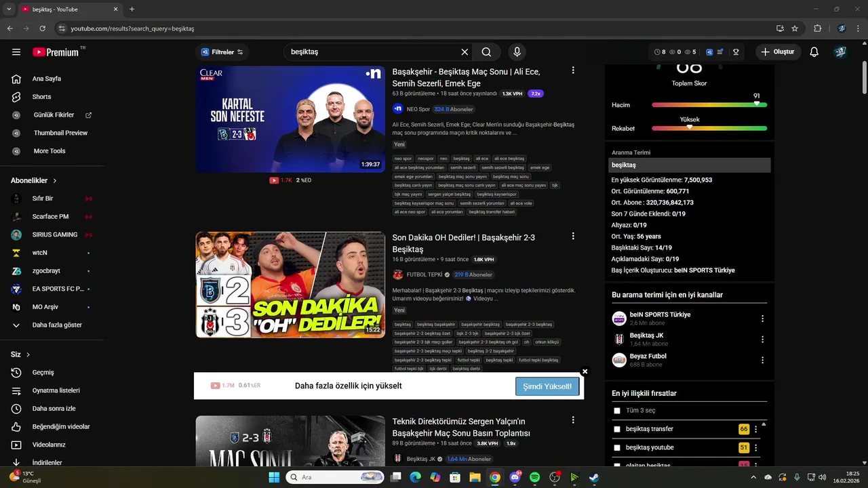Open the vidIQ list icon in toolbar
The height and width of the screenshot is (488, 868).
point(720,52)
